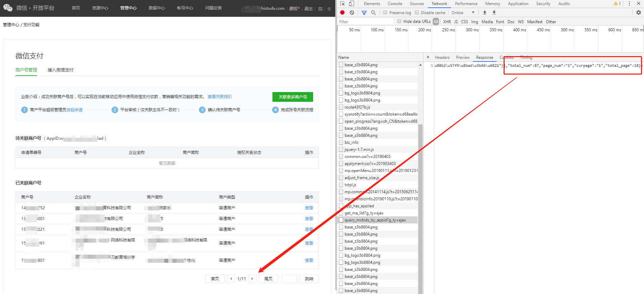This screenshot has width=644, height=294.
Task: Select the query_mchids_by_appid request row
Action: [x=378, y=220]
